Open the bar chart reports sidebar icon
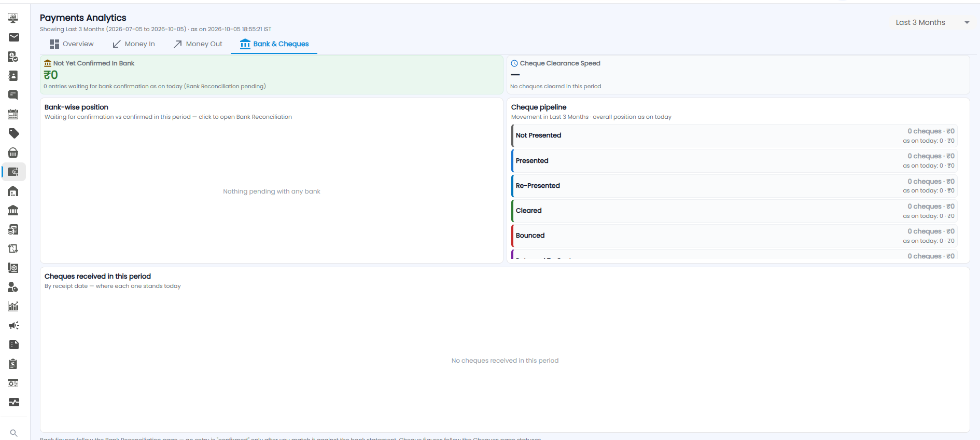 click(x=13, y=306)
